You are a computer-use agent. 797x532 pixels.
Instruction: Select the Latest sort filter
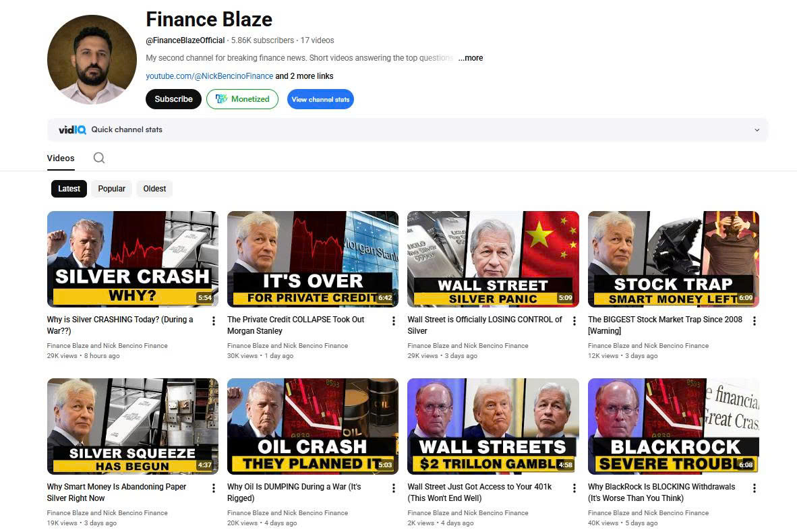[69, 189]
